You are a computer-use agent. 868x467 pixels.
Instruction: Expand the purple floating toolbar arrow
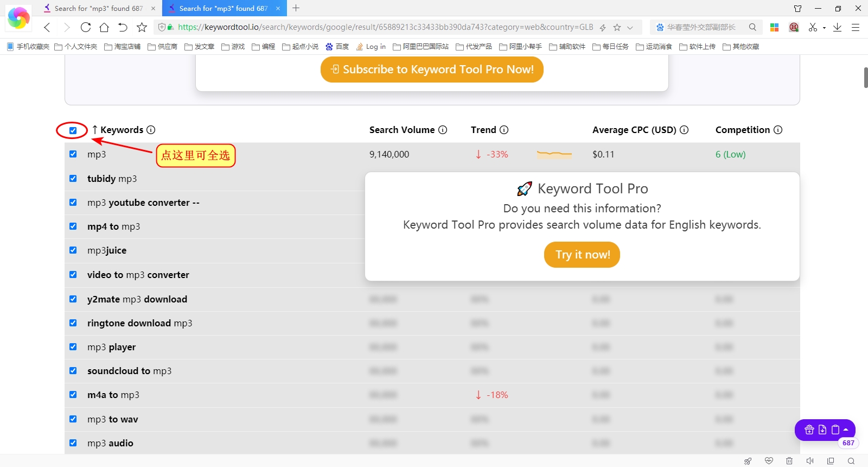tap(846, 430)
